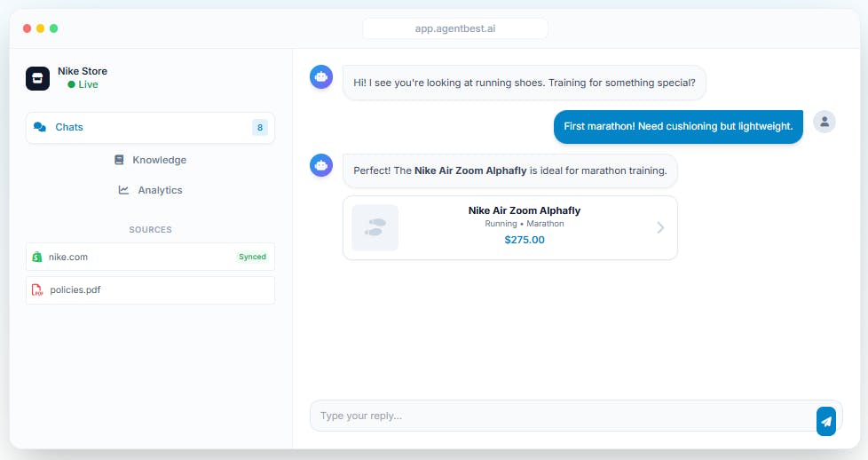Open the Knowledge section
This screenshot has width=868, height=460.
(x=150, y=160)
